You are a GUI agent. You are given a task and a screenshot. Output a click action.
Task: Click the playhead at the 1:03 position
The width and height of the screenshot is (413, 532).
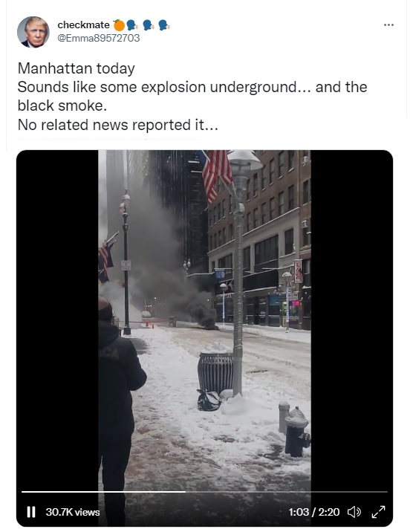[186, 491]
